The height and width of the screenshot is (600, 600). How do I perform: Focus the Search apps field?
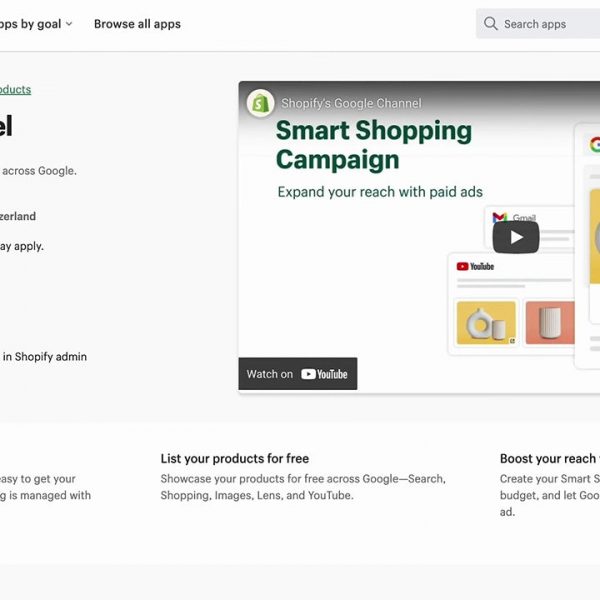click(538, 24)
